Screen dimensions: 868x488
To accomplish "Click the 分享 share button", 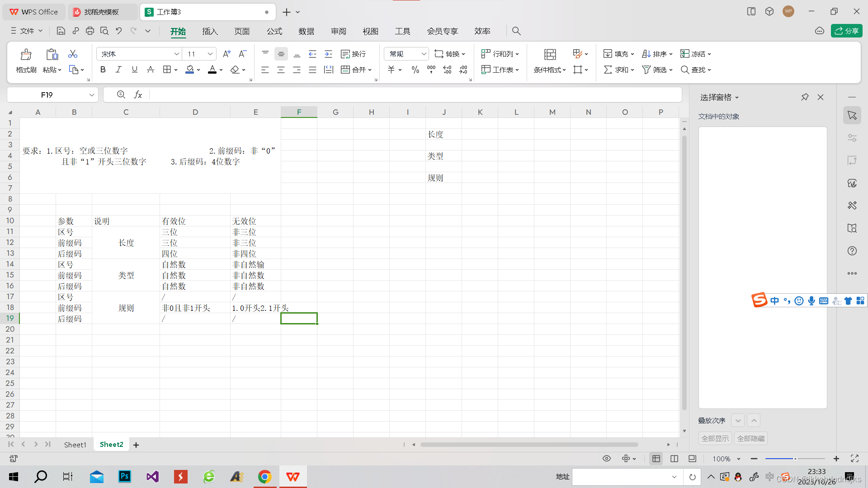I will pos(846,31).
